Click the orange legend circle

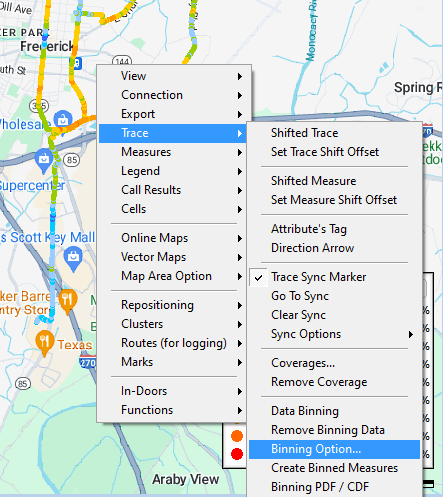[237, 436]
